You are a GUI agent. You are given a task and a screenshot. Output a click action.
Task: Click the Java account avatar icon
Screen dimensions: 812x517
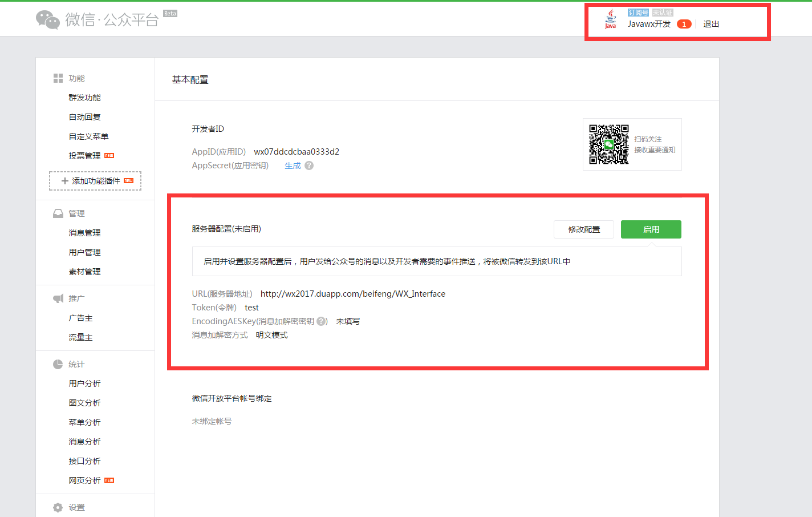click(x=611, y=19)
